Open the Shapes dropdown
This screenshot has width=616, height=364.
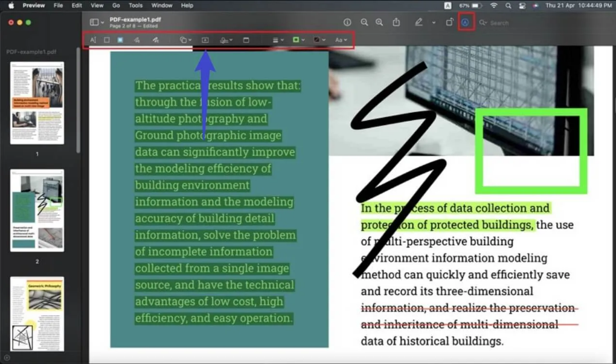click(185, 40)
